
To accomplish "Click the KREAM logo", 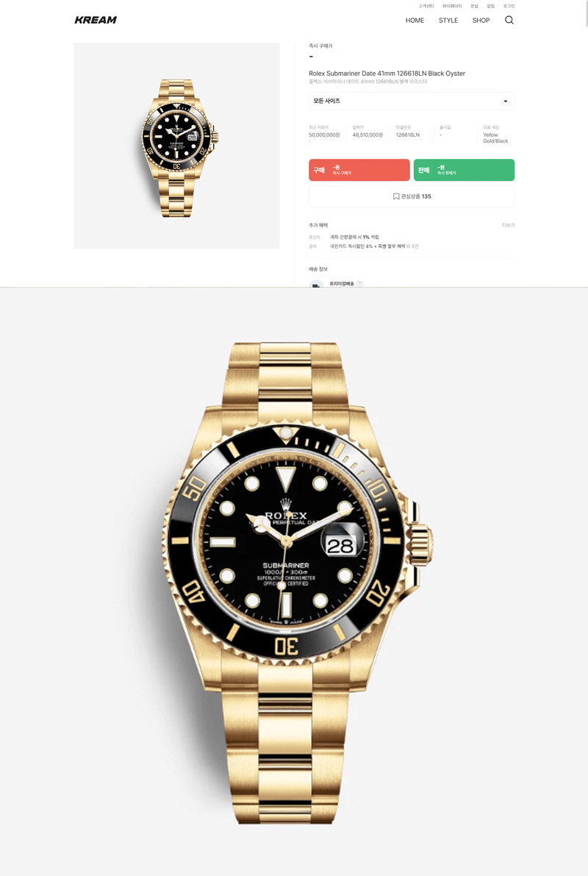I will pyautogui.click(x=96, y=20).
